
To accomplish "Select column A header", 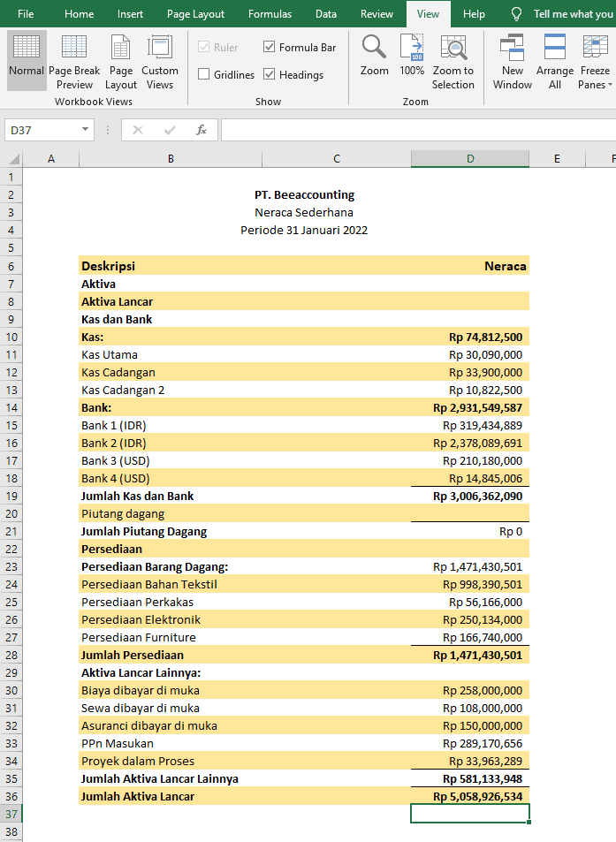I will pyautogui.click(x=51, y=159).
